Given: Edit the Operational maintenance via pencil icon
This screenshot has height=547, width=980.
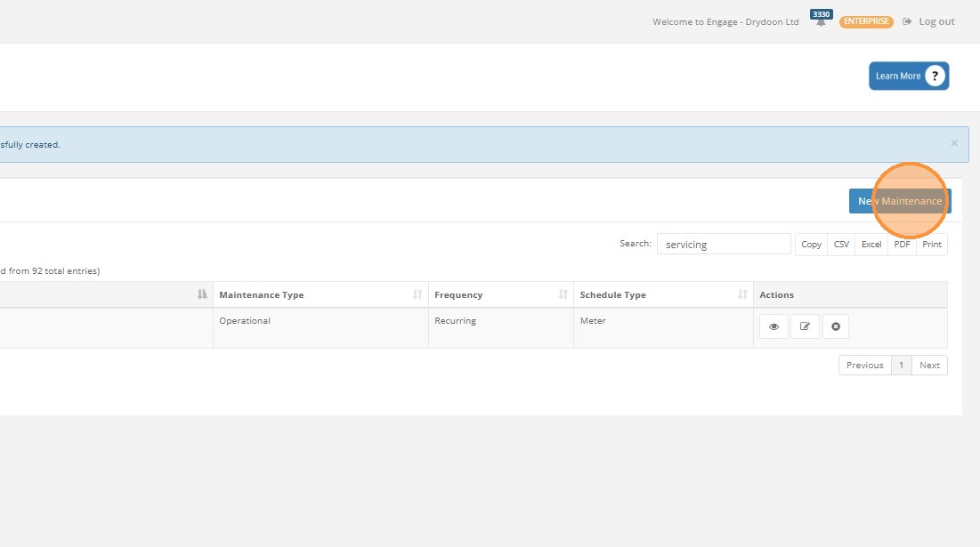Looking at the screenshot, I should click(x=805, y=326).
